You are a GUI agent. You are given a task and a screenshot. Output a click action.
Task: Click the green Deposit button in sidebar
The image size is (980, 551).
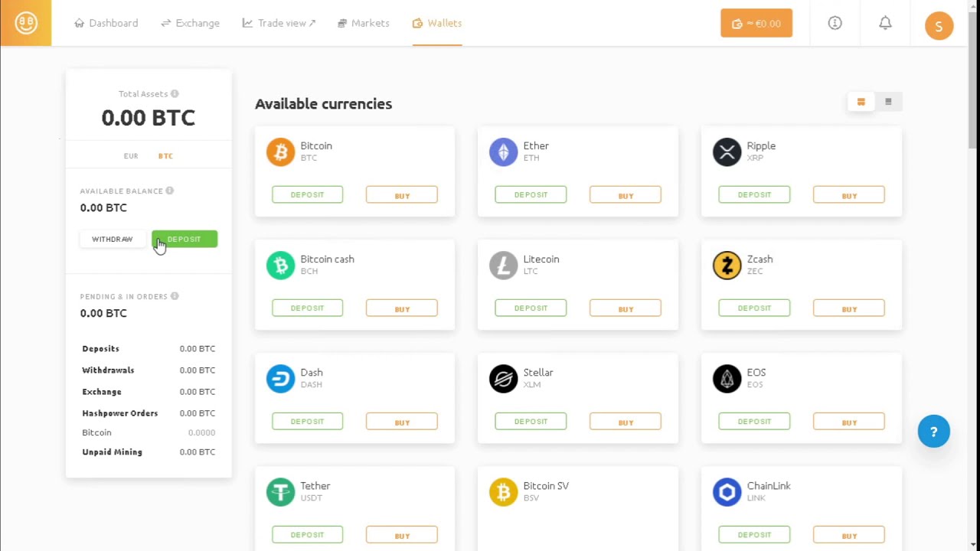coord(185,240)
